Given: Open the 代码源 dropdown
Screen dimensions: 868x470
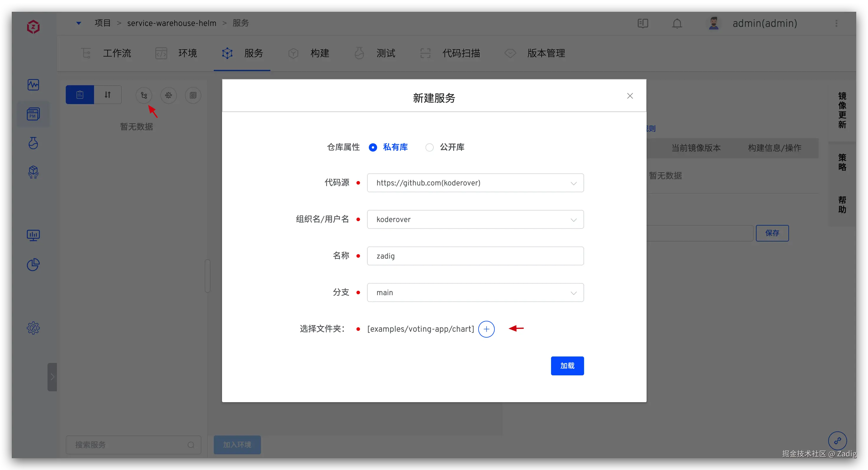Looking at the screenshot, I should tap(475, 183).
